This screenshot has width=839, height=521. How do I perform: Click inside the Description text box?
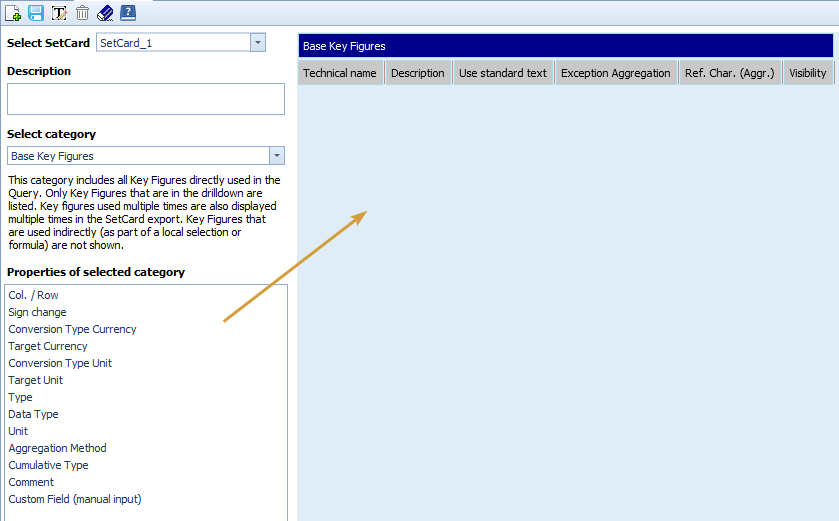point(145,99)
